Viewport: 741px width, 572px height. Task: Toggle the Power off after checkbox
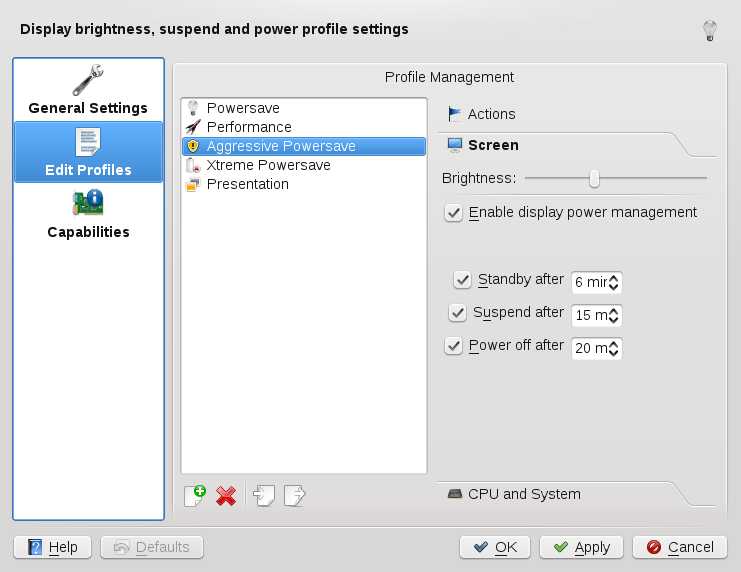452,346
